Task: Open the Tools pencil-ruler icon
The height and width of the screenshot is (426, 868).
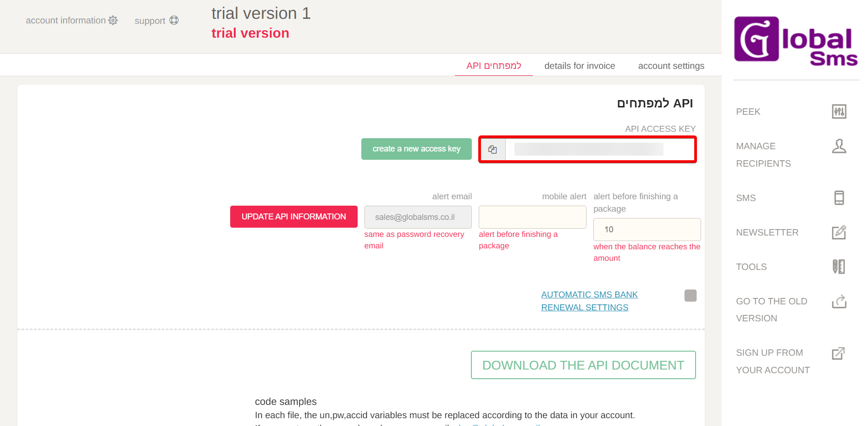Action: [x=839, y=267]
